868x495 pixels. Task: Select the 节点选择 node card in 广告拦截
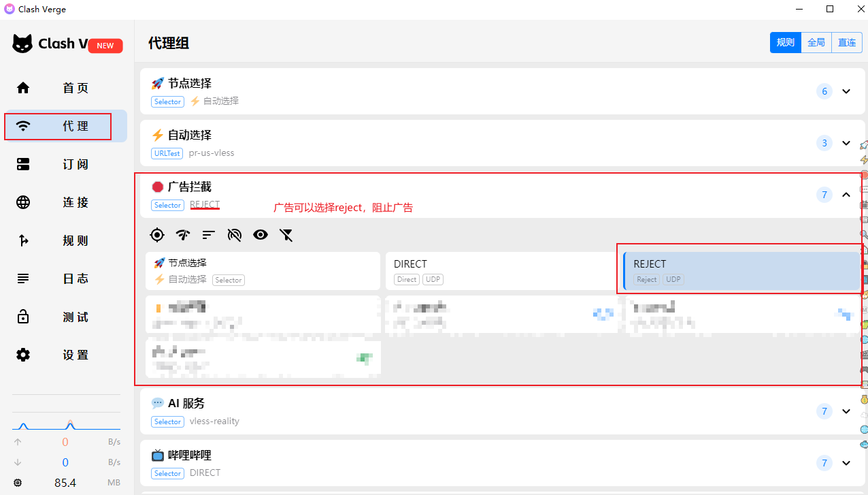click(263, 271)
